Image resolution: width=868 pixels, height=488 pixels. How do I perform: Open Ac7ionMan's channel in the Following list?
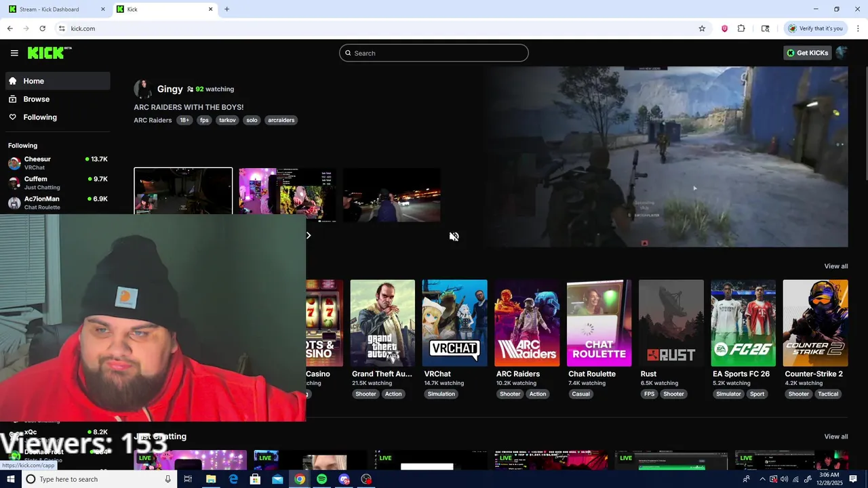click(x=58, y=203)
